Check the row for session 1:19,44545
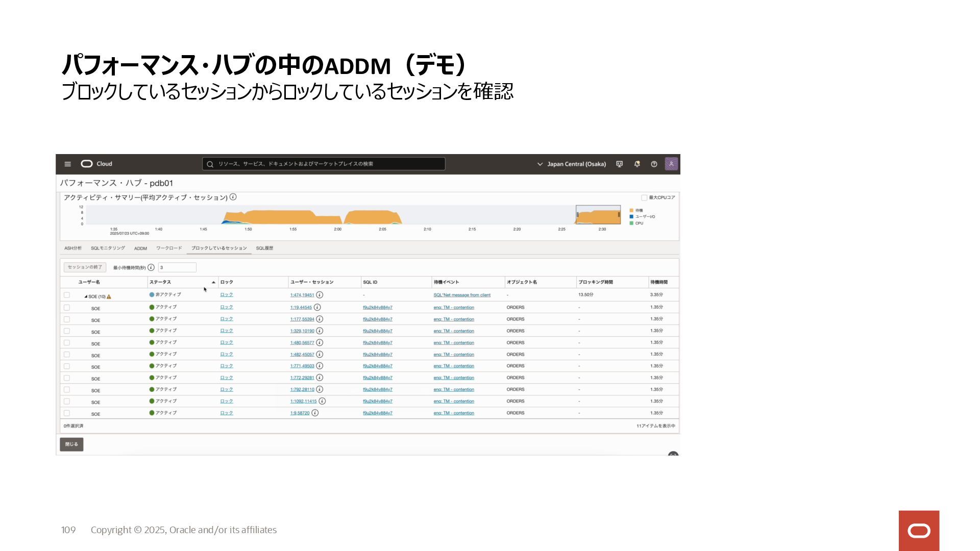Viewport: 980px width, 551px height. click(67, 308)
